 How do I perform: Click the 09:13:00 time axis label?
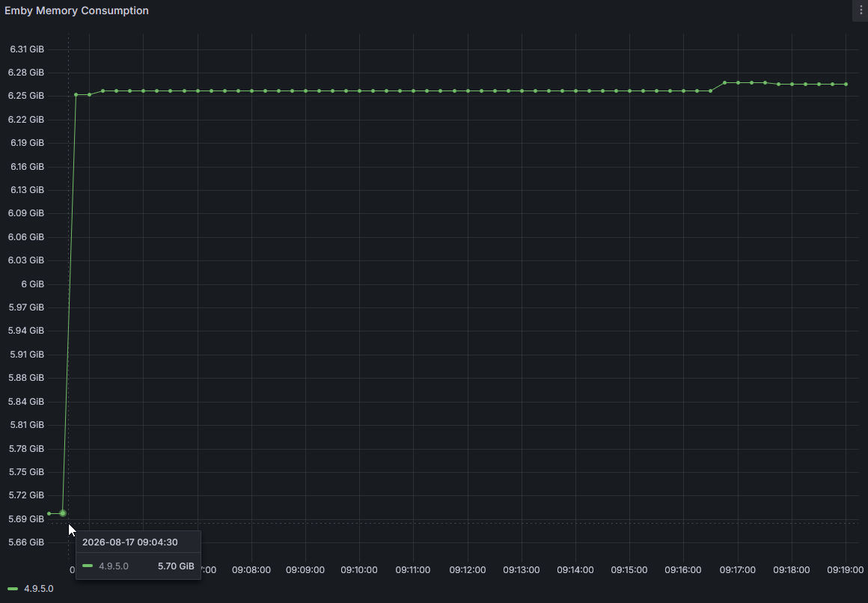(522, 570)
